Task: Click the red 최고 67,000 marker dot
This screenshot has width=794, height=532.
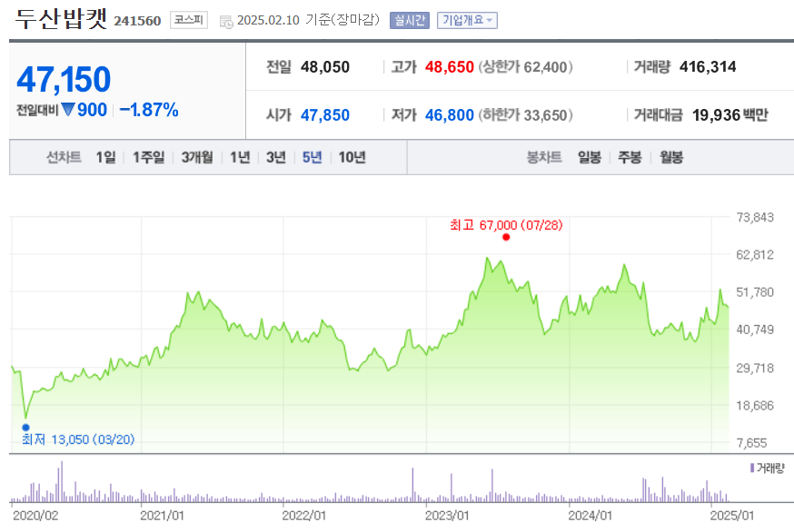Action: 506,237
